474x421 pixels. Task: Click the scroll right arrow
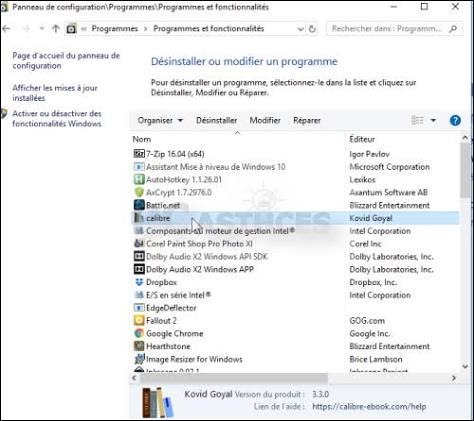pyautogui.click(x=454, y=378)
